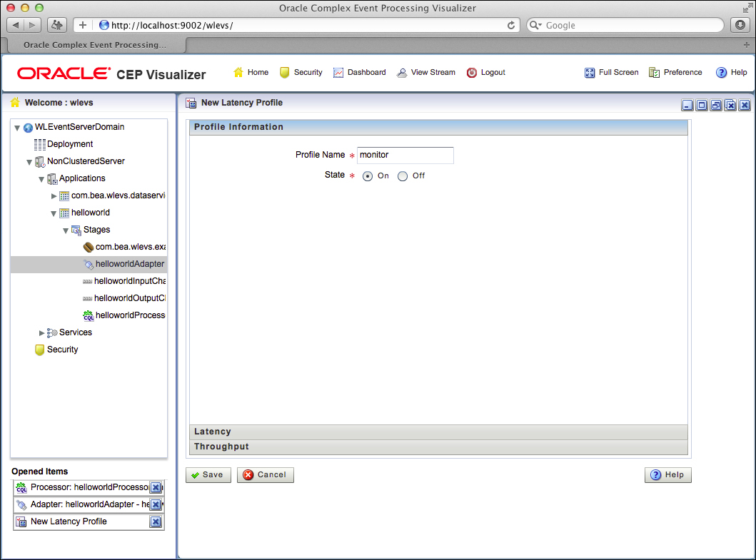Click the Home icon in toolbar

pos(238,73)
